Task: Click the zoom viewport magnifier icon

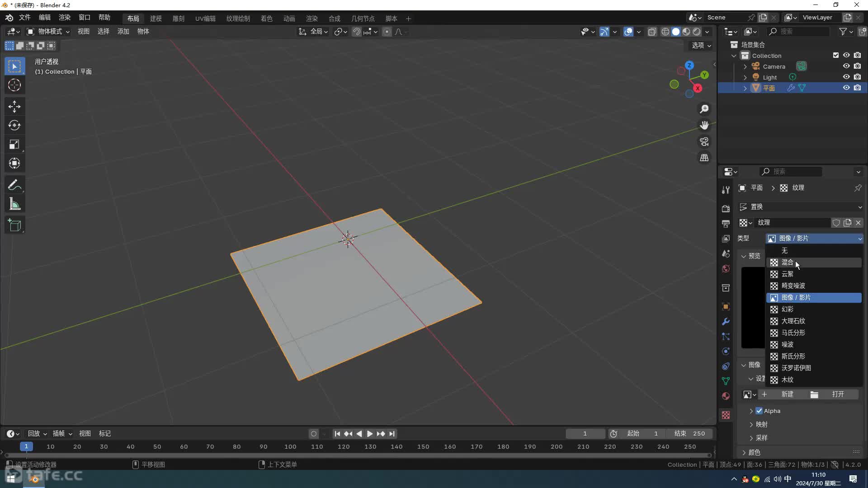Action: point(704,109)
